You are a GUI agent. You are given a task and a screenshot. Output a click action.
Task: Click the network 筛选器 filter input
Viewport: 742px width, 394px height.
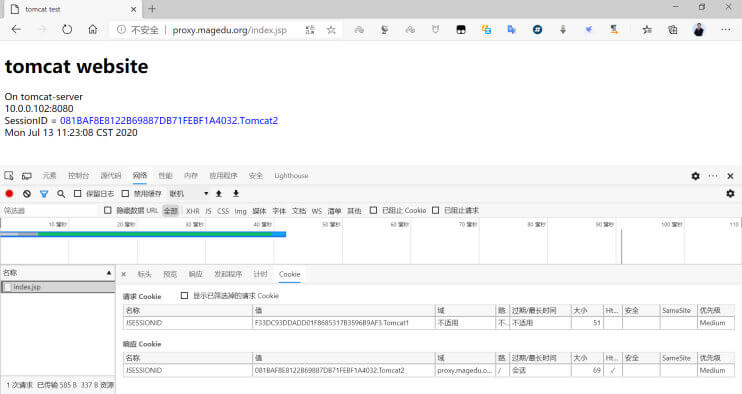click(x=51, y=210)
